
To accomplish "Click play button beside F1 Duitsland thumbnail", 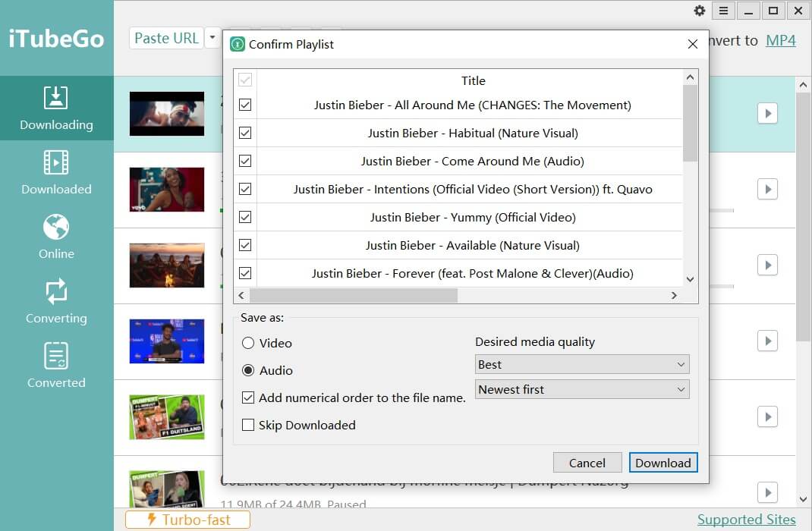I will pyautogui.click(x=767, y=416).
